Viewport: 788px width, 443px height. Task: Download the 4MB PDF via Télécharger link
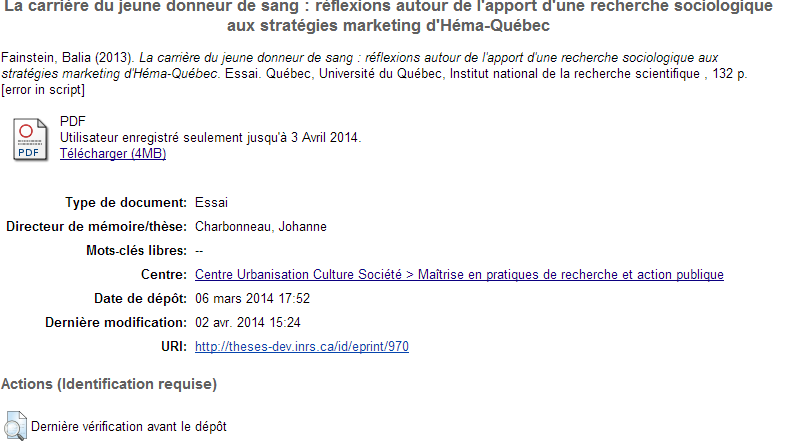[x=113, y=154]
